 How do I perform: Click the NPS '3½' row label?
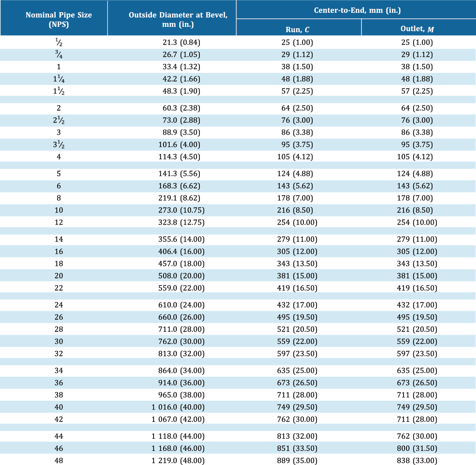pos(59,144)
